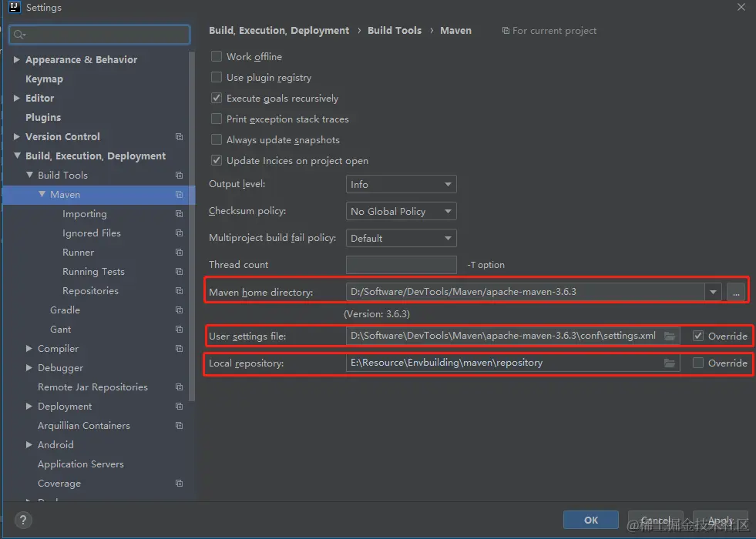Open Application Servers settings
Viewport: 756px width, 539px height.
pyautogui.click(x=81, y=464)
